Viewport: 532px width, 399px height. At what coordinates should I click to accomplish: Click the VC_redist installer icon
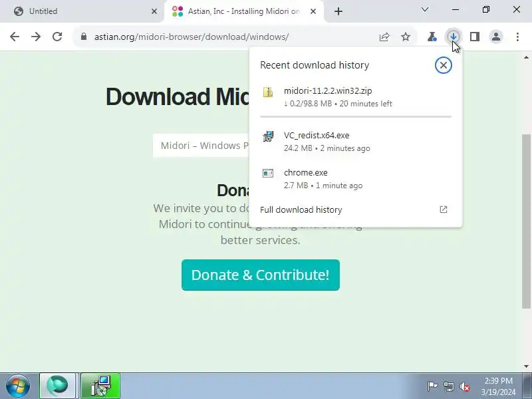(x=268, y=136)
